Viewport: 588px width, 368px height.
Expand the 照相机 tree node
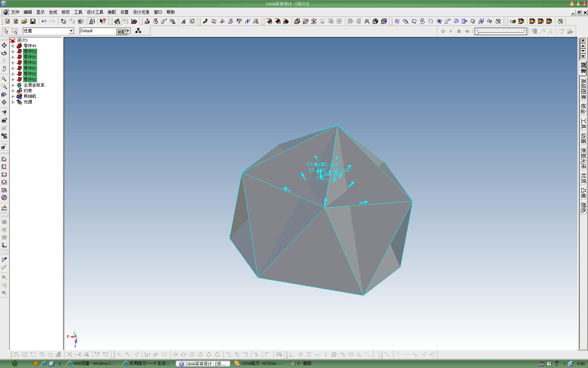[13, 96]
